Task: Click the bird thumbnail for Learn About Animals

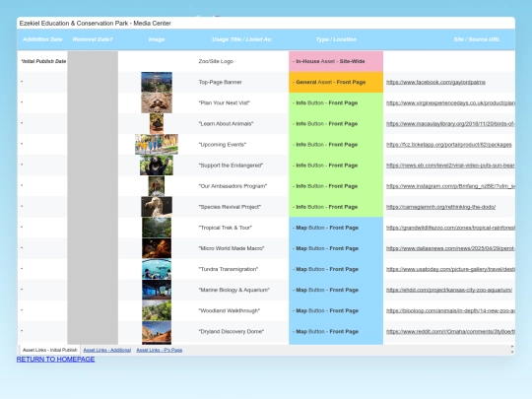Action: (x=157, y=124)
